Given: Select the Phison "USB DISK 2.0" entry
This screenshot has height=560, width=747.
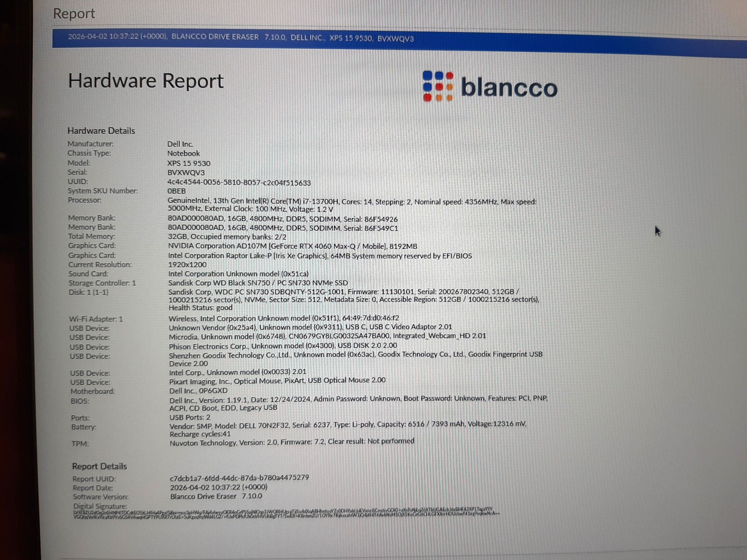Looking at the screenshot, I should [283, 346].
